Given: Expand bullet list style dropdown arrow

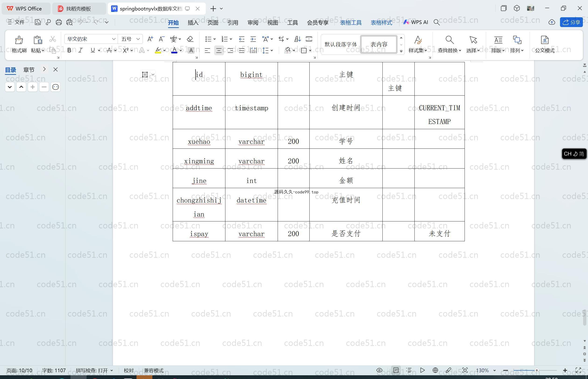Looking at the screenshot, I should pos(215,39).
